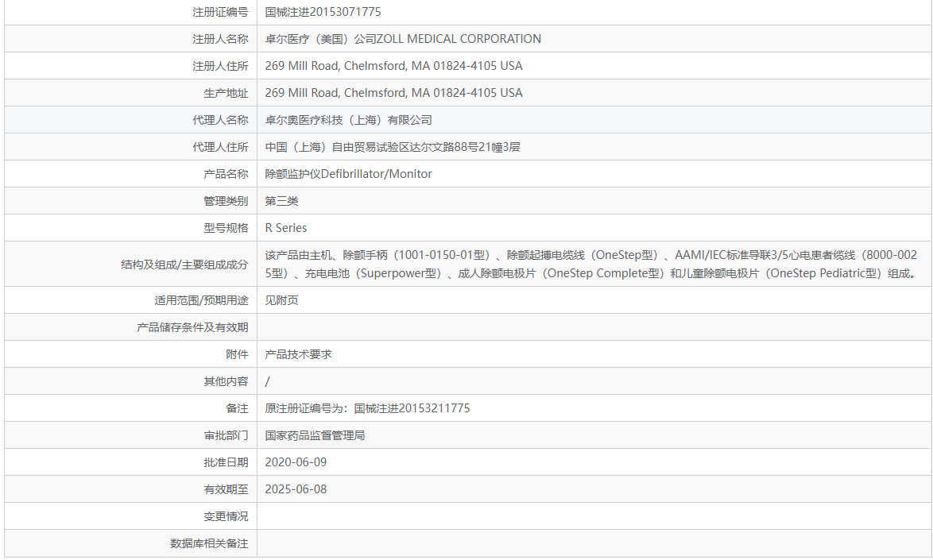Select product name 除颤监护仪Defibrillator/Monitor

pyautogui.click(x=348, y=174)
